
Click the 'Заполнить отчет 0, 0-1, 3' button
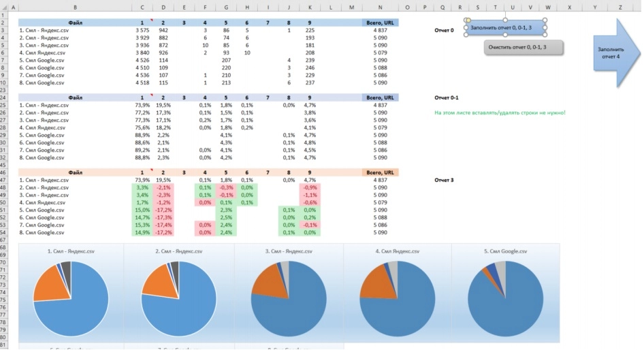point(505,27)
